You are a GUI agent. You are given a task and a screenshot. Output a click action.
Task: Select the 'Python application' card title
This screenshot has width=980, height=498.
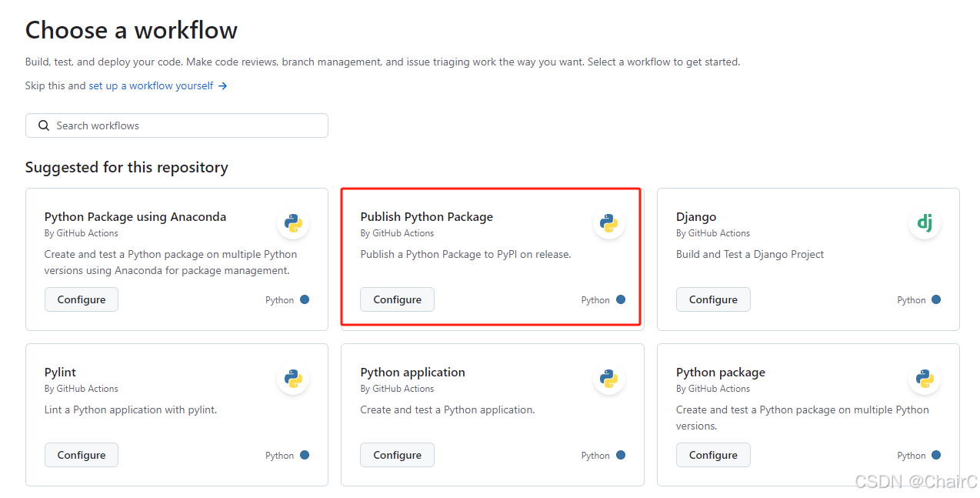413,373
